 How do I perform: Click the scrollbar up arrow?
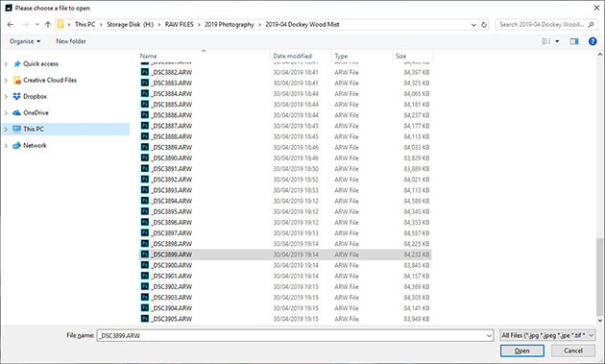pos(599,55)
